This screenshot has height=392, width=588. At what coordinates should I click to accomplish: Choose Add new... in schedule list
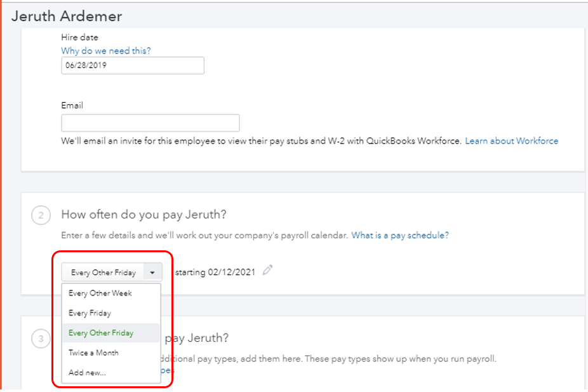[87, 373]
